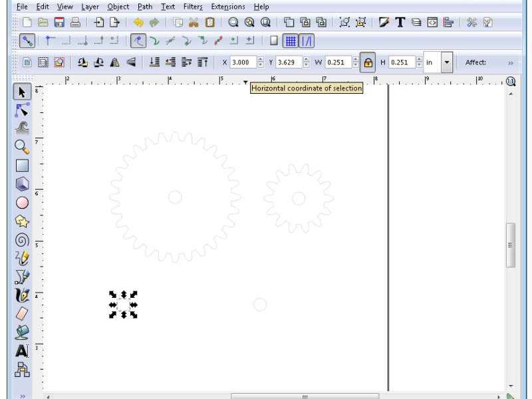Toggle snap to page border button
Screen dimensions: 532x399
point(274,41)
